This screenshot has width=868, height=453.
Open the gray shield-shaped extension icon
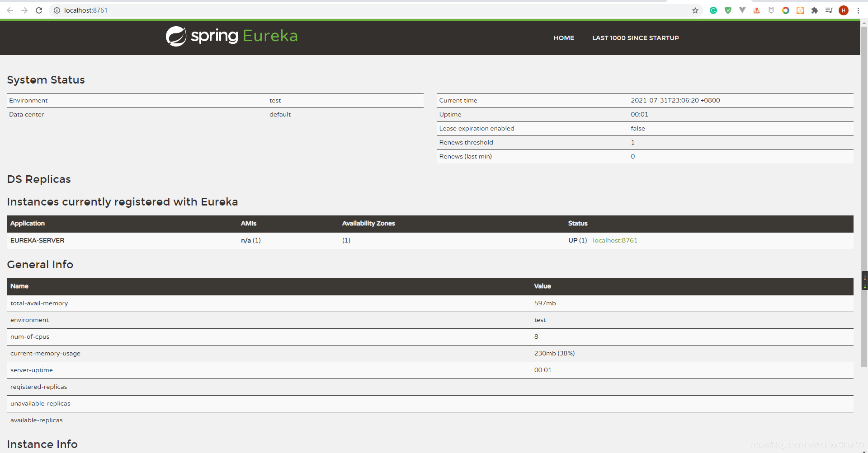(771, 10)
